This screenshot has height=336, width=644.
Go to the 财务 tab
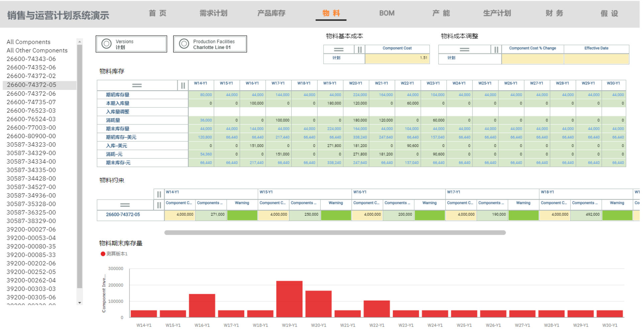pos(554,13)
